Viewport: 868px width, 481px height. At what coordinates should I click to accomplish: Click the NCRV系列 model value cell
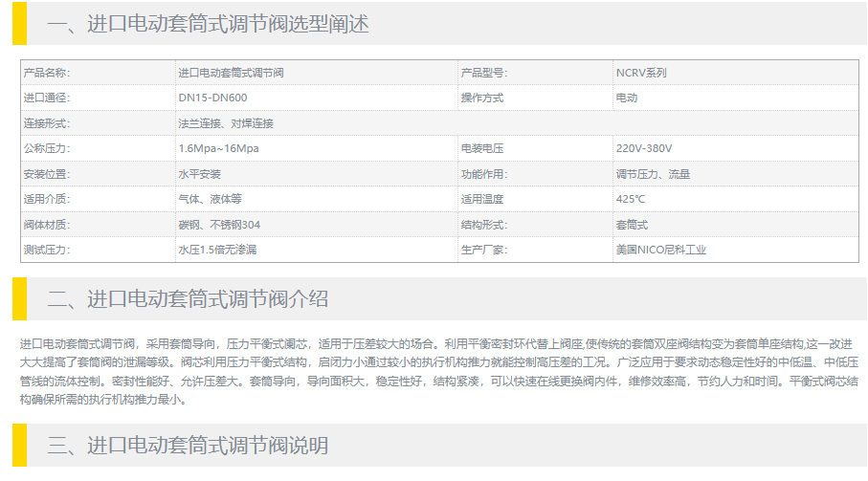(641, 73)
